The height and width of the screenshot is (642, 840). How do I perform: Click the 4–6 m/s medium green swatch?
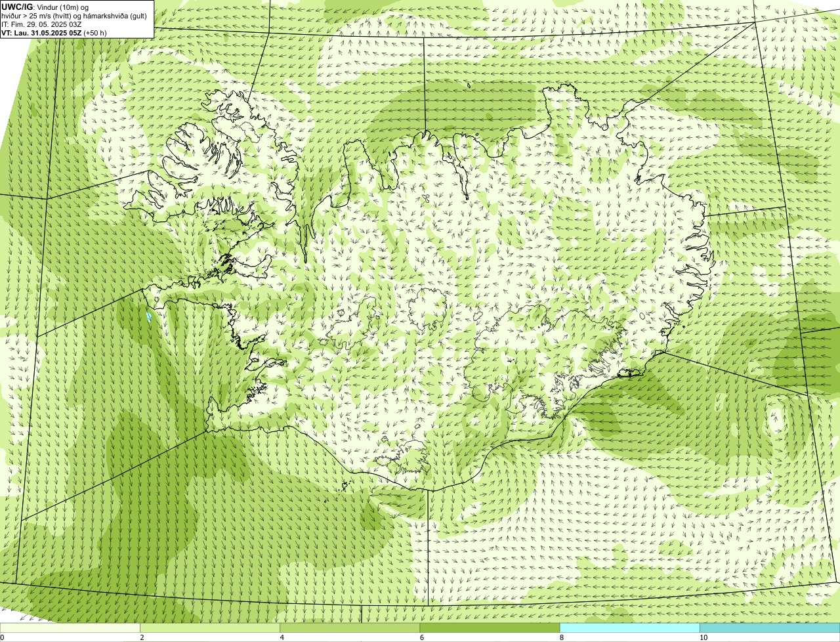pos(350,628)
